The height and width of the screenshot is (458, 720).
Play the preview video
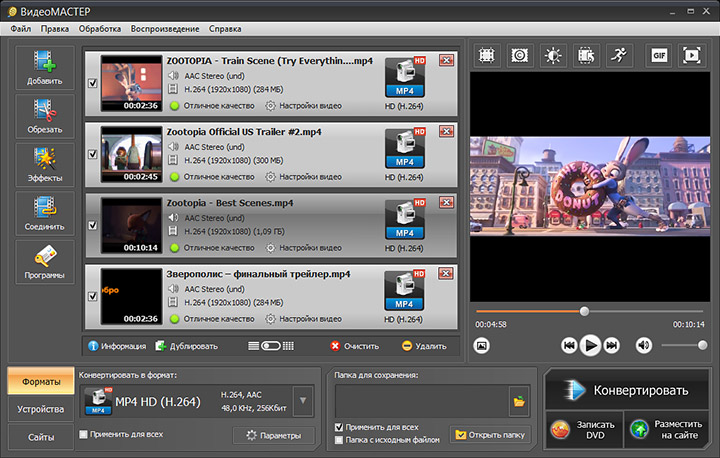coord(591,345)
